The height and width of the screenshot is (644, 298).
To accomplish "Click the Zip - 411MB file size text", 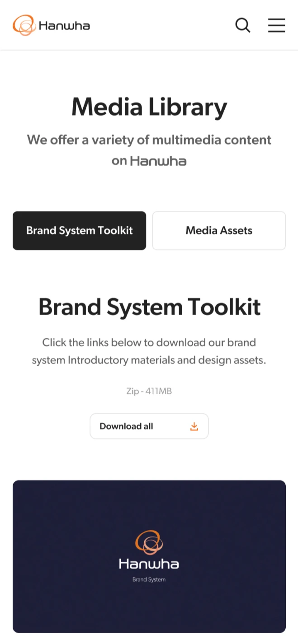I will 149,391.
